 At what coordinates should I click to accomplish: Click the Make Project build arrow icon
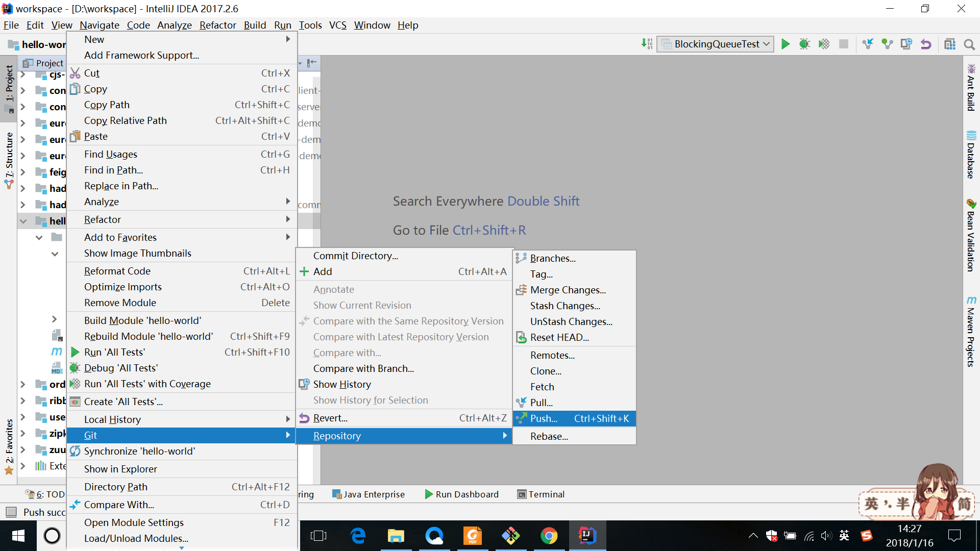tap(647, 44)
